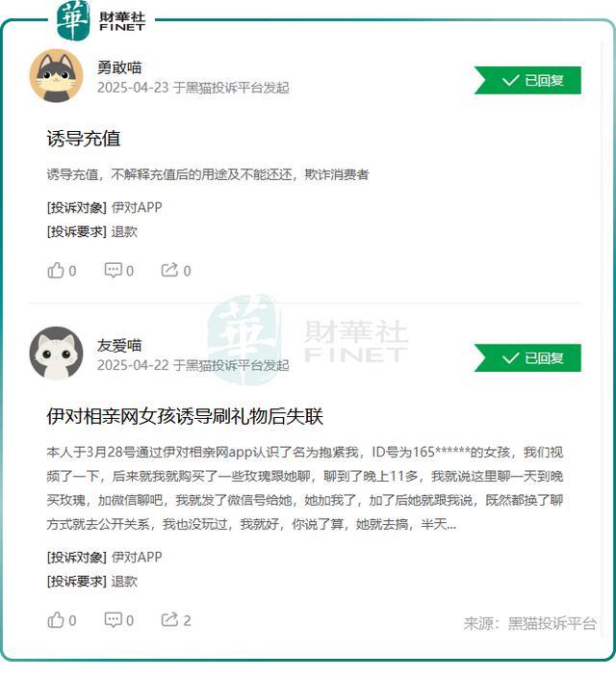Image resolution: width=616 pixels, height=680 pixels.
Task: Open comments on the 诱导充值 complaint
Action: click(114, 271)
